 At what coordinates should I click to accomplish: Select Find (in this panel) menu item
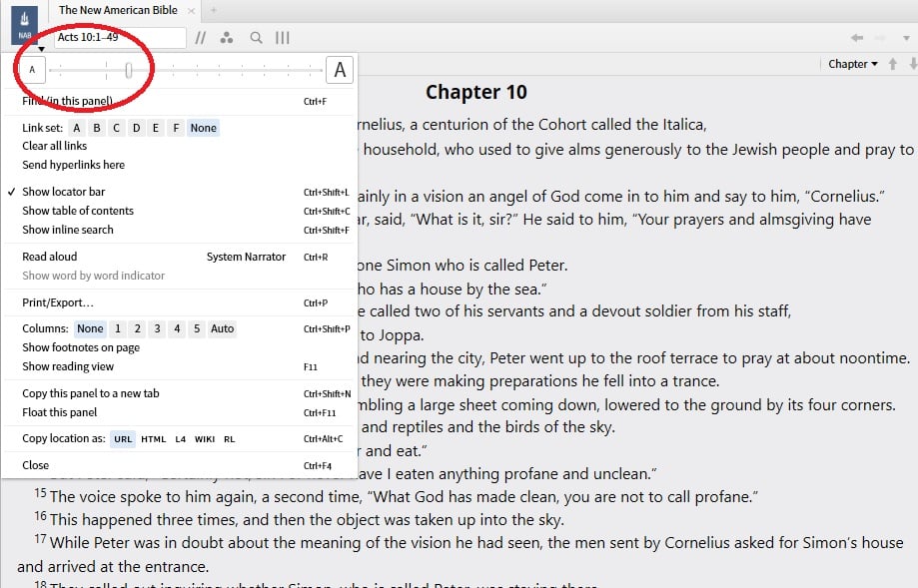[67, 101]
